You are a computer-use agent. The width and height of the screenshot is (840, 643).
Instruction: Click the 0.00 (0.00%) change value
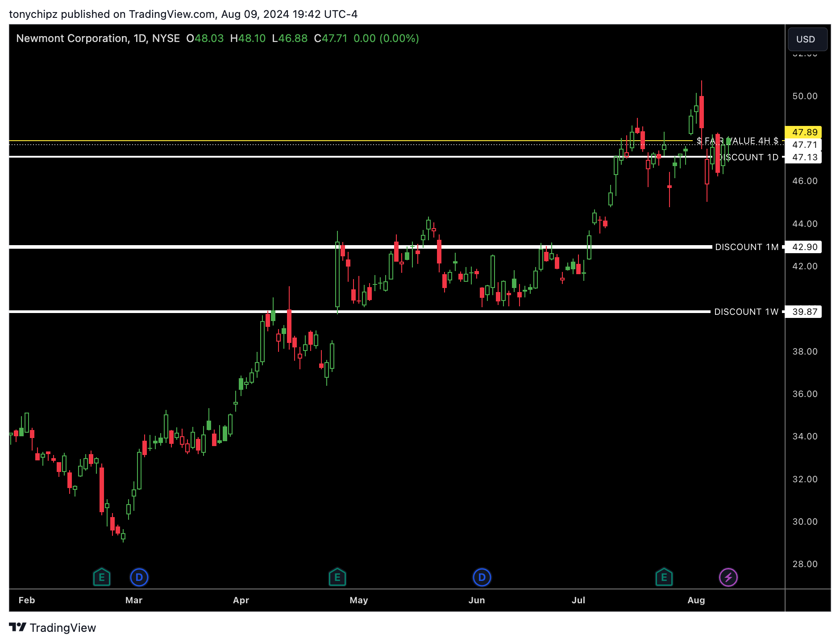(386, 38)
